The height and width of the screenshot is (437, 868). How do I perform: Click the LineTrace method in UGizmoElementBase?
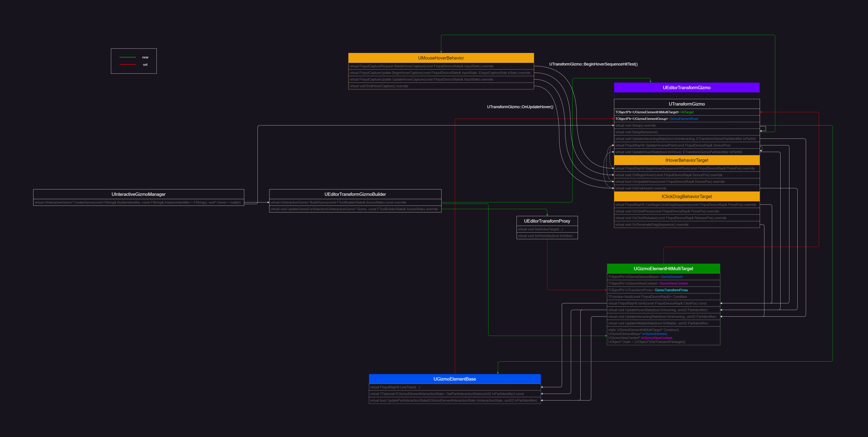[395, 387]
